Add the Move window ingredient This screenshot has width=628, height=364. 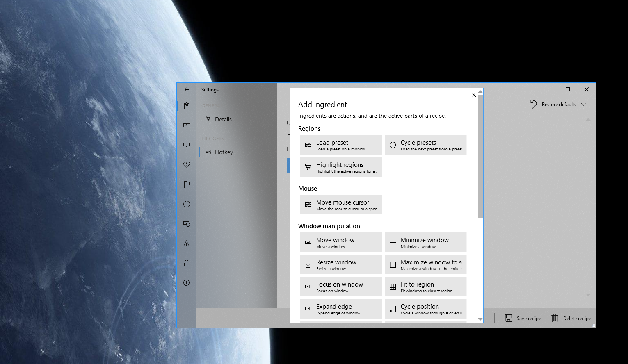click(x=341, y=242)
